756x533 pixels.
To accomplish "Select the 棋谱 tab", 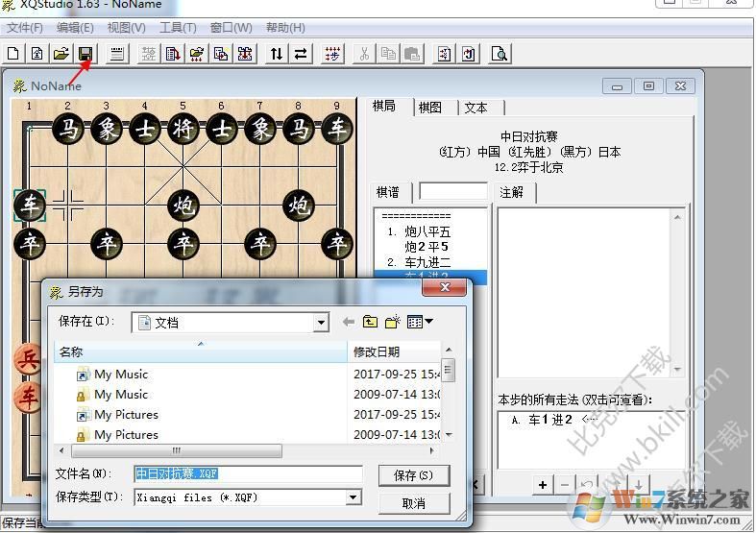I will coord(388,193).
